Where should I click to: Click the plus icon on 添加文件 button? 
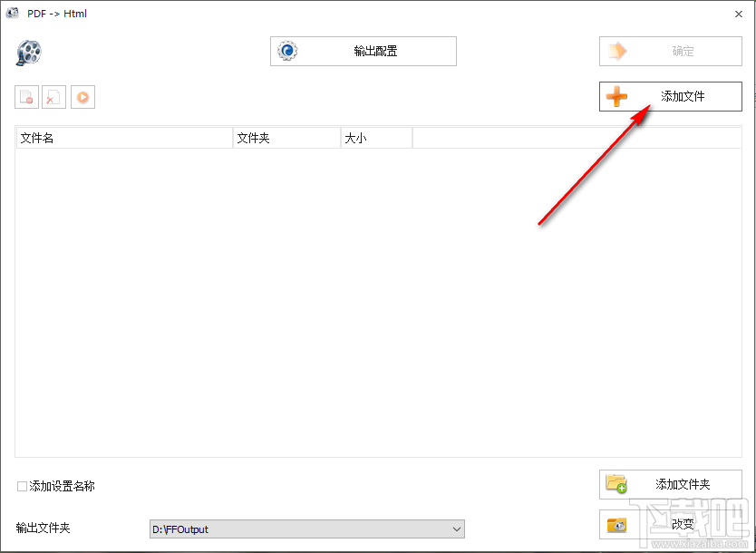(x=617, y=96)
